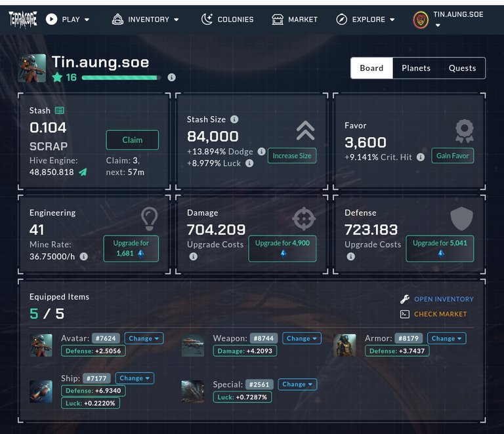Viewport: 504px width, 434px height.
Task: Open the Ship Change dropdown
Action: [x=135, y=378]
